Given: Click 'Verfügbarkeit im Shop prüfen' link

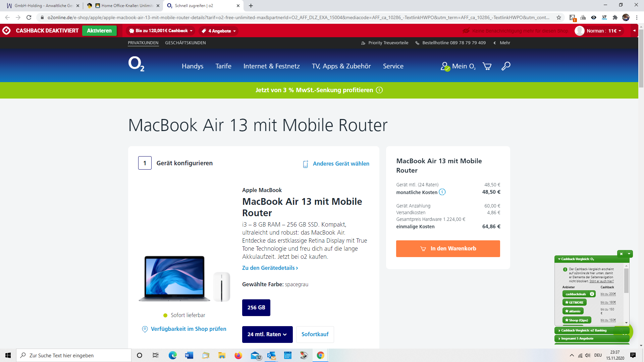Looking at the screenshot, I should [x=184, y=329].
